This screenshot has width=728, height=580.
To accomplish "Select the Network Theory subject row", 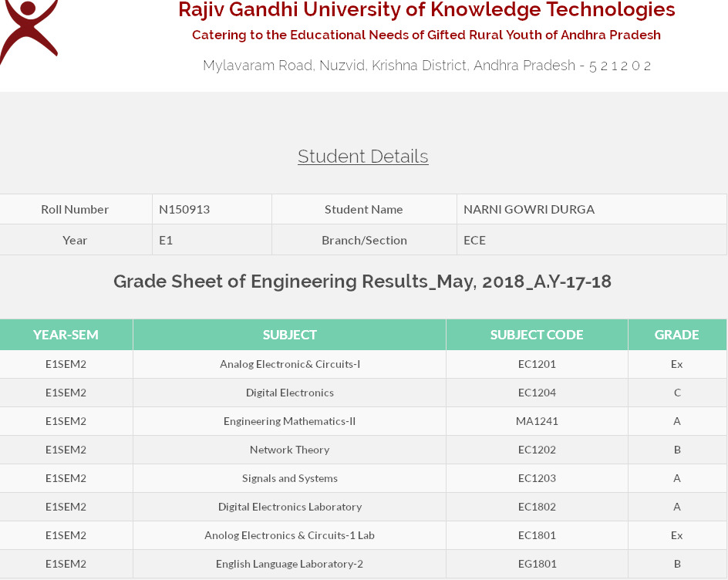I will 363,450.
